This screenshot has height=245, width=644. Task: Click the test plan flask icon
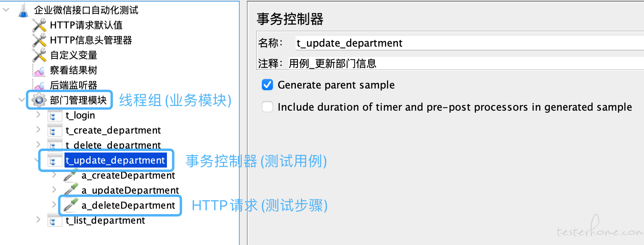click(x=24, y=10)
